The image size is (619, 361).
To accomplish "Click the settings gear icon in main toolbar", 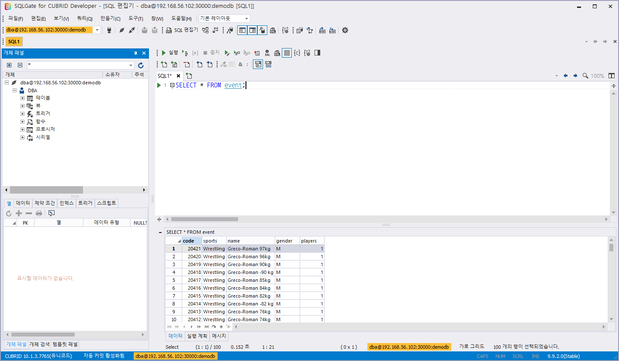I will [x=345, y=30].
